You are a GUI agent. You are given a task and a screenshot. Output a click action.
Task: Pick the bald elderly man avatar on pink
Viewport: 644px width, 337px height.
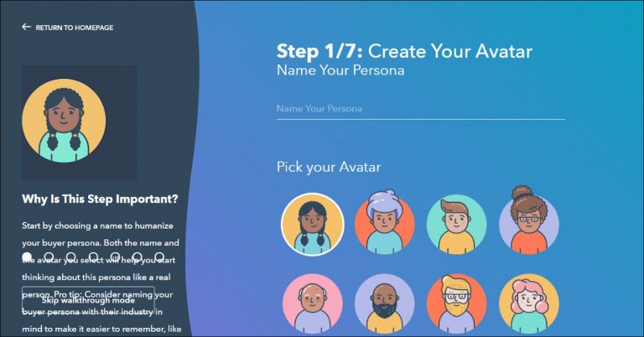[x=313, y=303]
